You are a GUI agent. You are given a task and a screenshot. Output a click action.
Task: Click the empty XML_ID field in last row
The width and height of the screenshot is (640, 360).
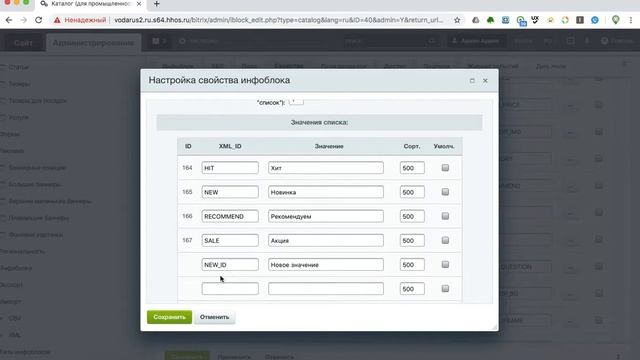click(x=230, y=289)
